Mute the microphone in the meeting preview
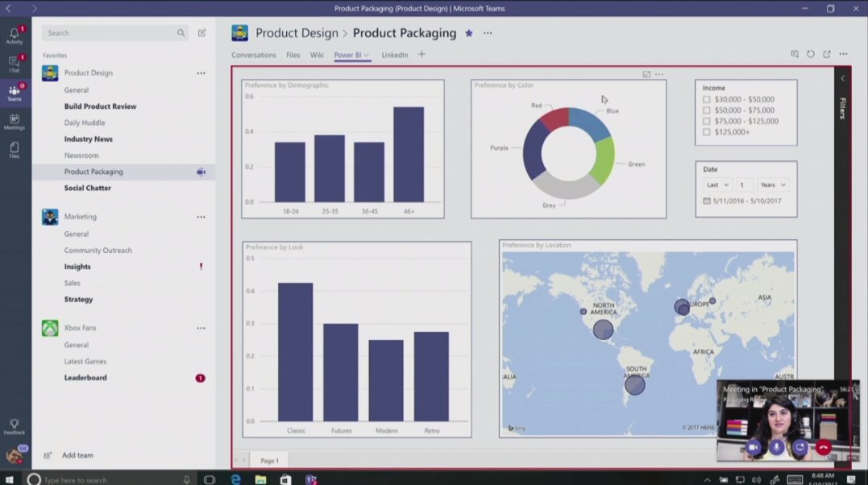Screen dimensions: 868x485 point(777,447)
